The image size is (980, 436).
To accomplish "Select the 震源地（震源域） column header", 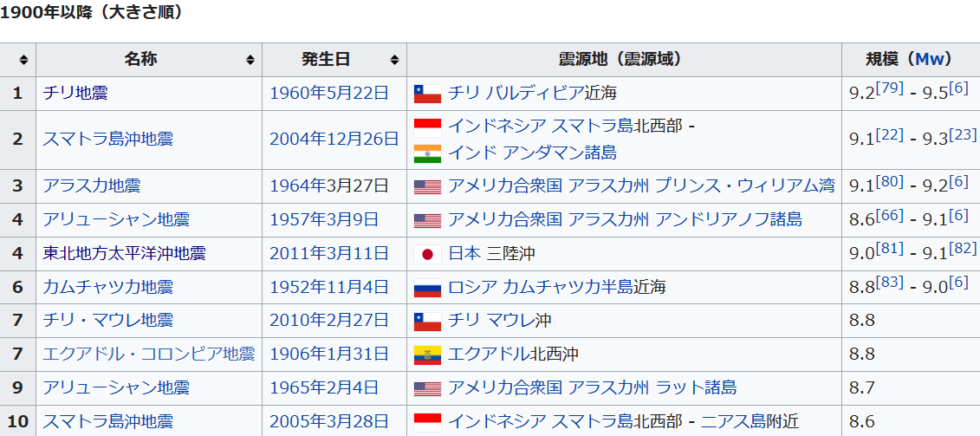I will click(x=624, y=60).
